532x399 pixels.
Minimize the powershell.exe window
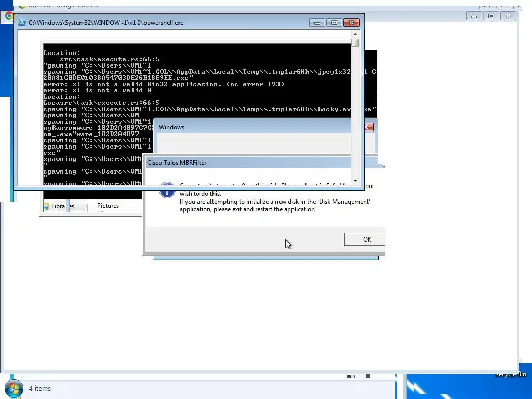click(317, 23)
